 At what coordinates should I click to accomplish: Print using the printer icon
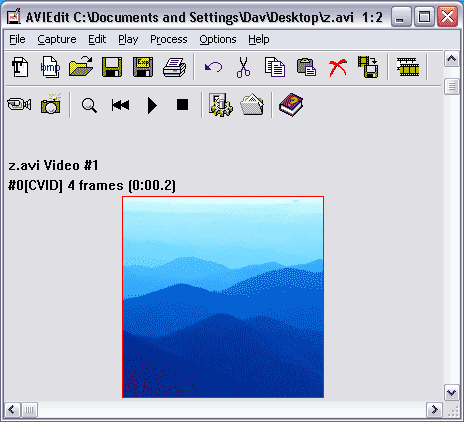click(x=174, y=67)
